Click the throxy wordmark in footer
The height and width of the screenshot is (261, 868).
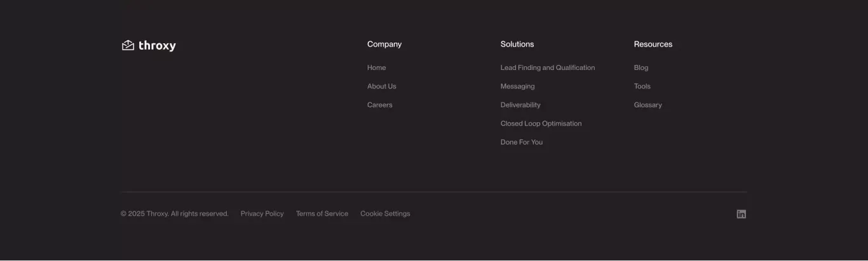(157, 46)
